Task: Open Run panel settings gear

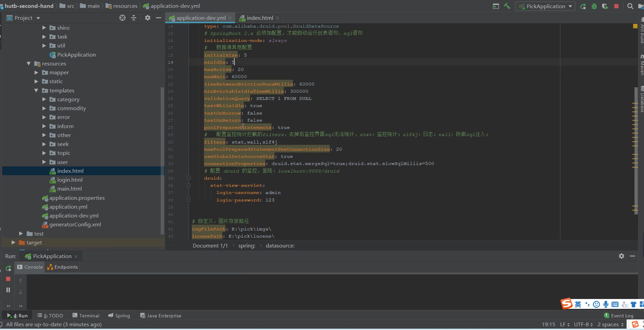Action: (621, 256)
